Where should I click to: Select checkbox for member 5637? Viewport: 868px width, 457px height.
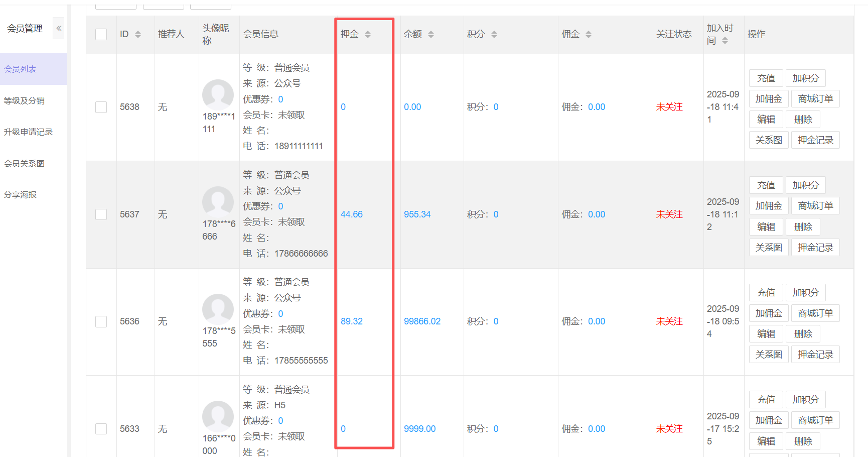[x=101, y=214]
